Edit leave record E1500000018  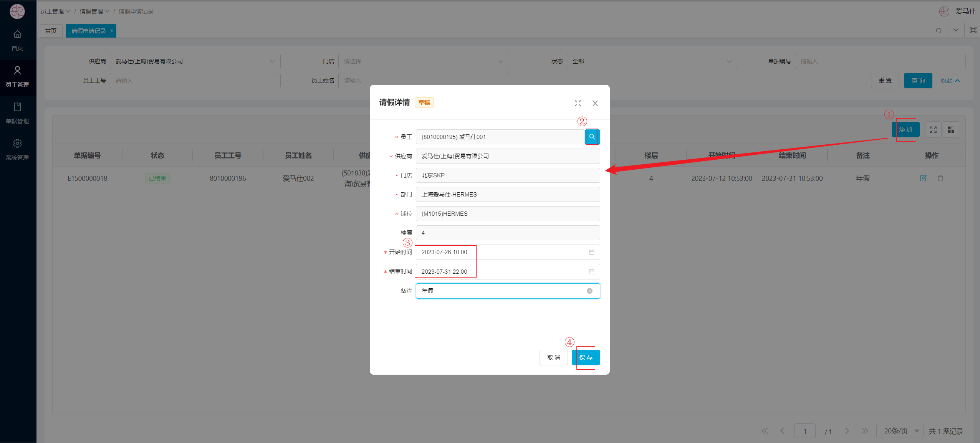click(923, 178)
